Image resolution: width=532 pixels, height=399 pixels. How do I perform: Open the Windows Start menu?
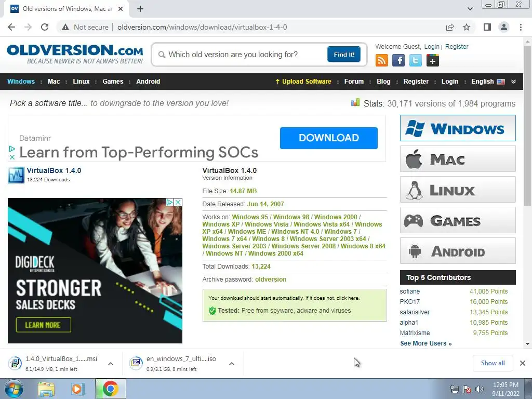14,389
